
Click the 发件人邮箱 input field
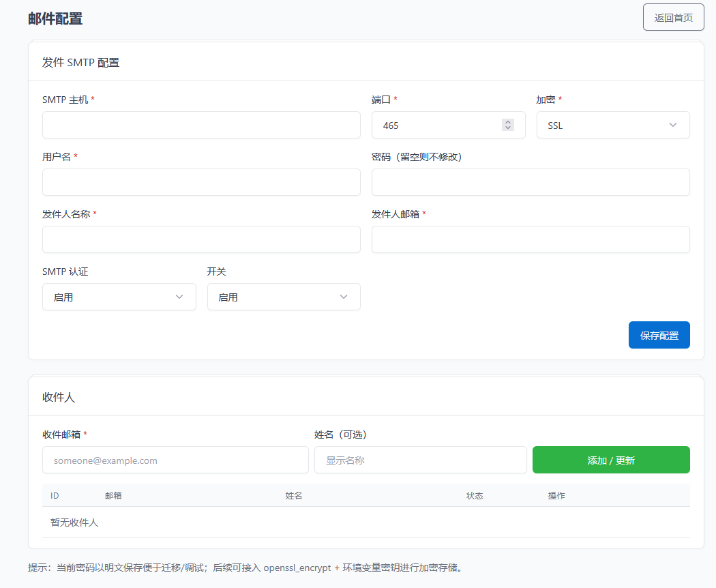(x=531, y=239)
